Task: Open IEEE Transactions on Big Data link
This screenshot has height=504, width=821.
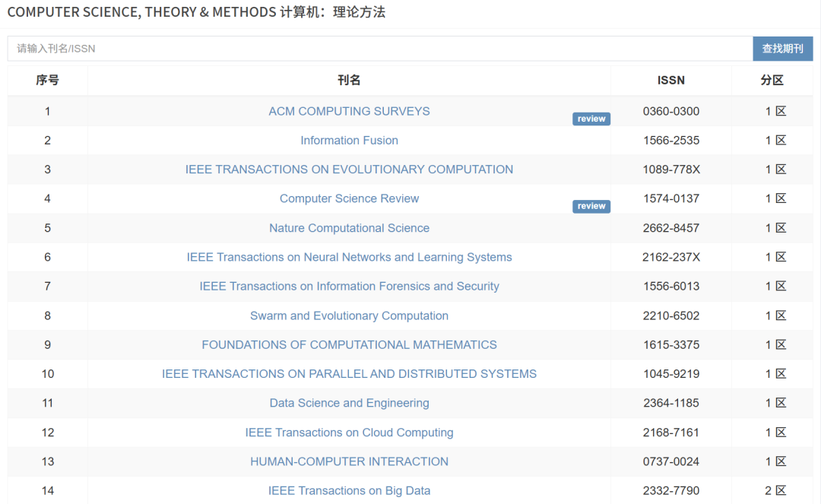Action: click(349, 490)
